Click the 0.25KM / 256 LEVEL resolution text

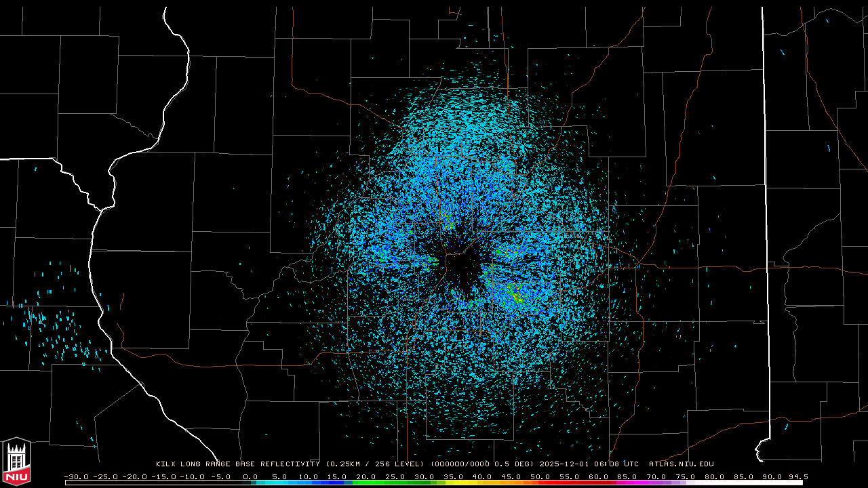click(374, 464)
